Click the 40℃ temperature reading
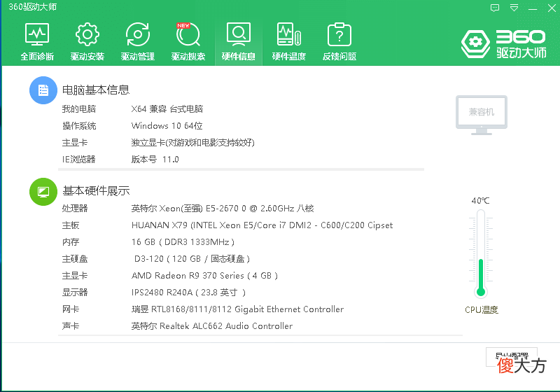 tap(480, 201)
